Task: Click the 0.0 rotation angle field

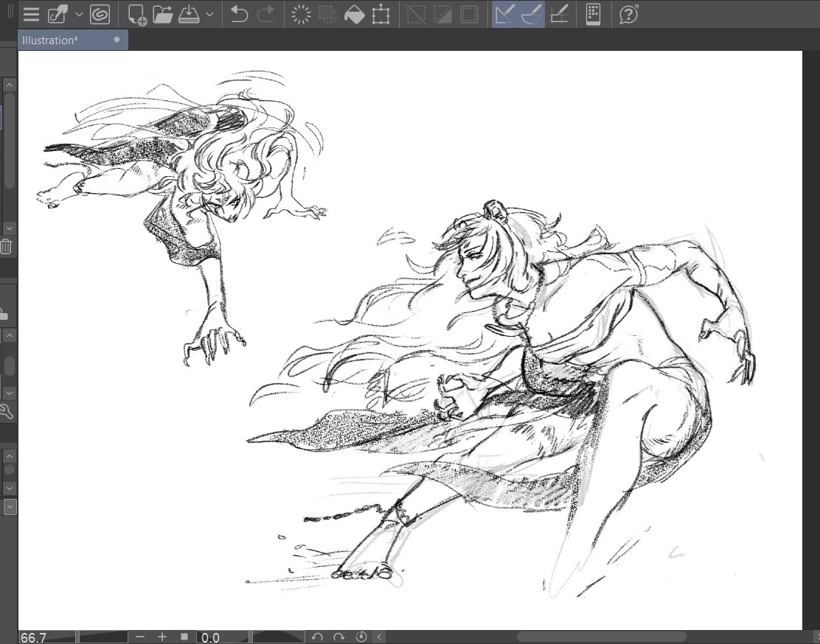Action: pos(222,637)
